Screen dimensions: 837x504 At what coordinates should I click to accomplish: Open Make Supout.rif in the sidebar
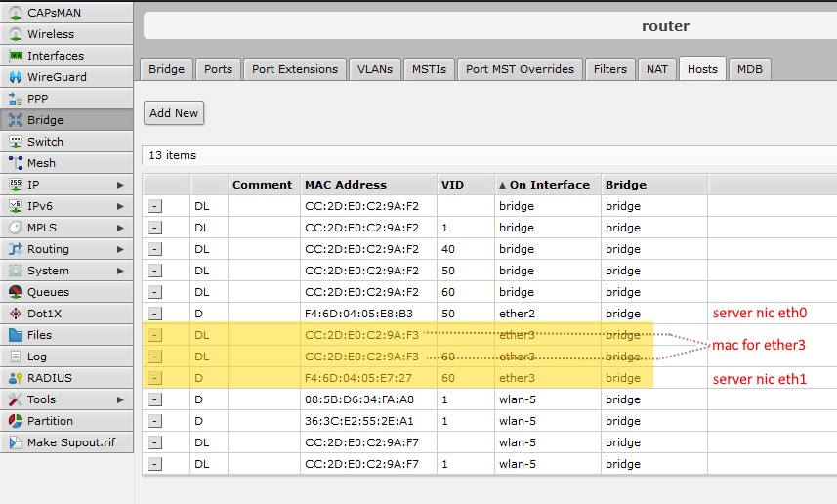click(x=66, y=442)
